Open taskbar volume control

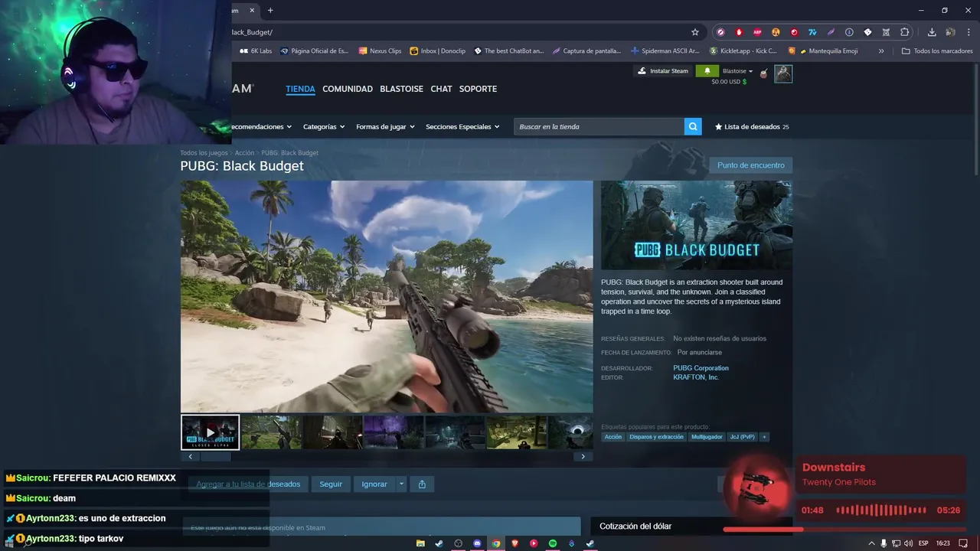(x=907, y=543)
